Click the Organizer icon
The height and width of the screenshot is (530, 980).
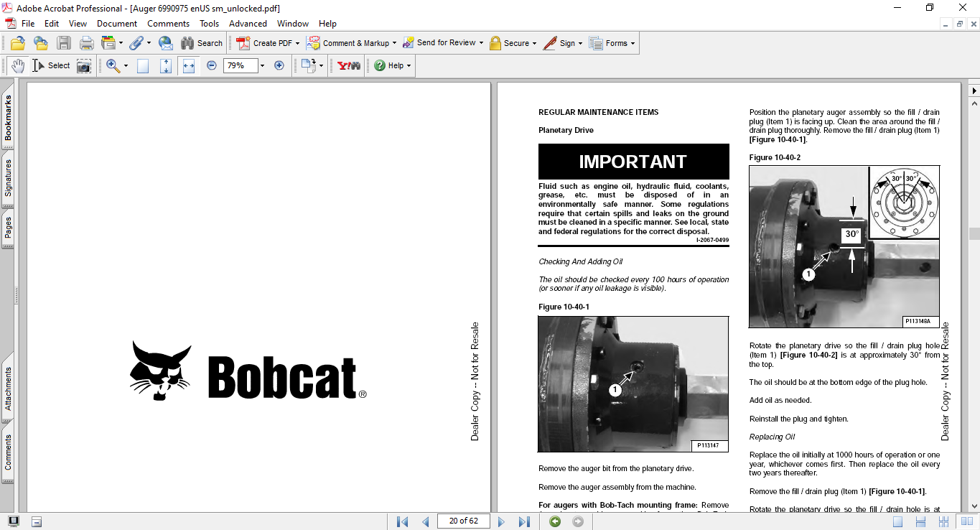point(108,43)
